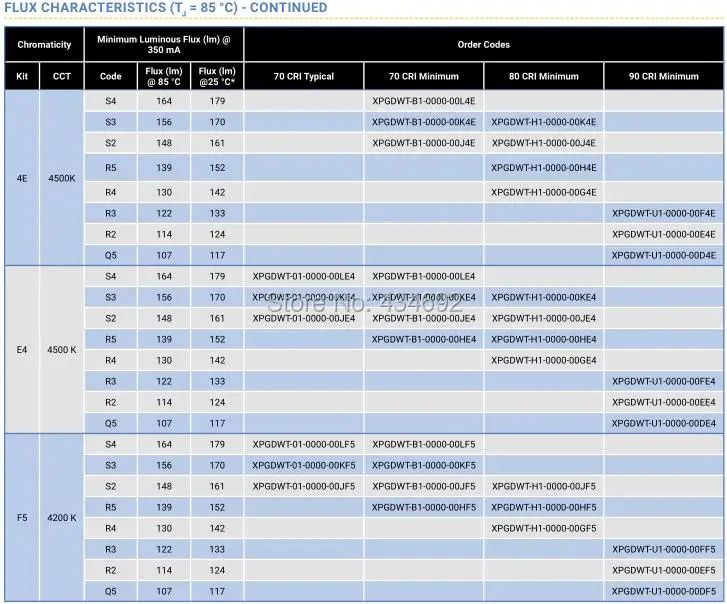The image size is (727, 604).
Task: Select order code XPGDWT-U1-0000-00DF5
Action: tap(663, 591)
